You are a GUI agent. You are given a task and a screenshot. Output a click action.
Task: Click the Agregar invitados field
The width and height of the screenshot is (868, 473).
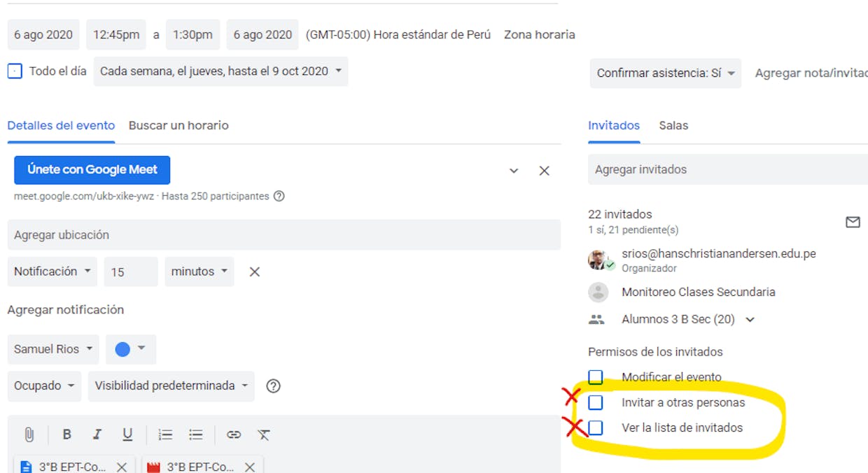728,169
